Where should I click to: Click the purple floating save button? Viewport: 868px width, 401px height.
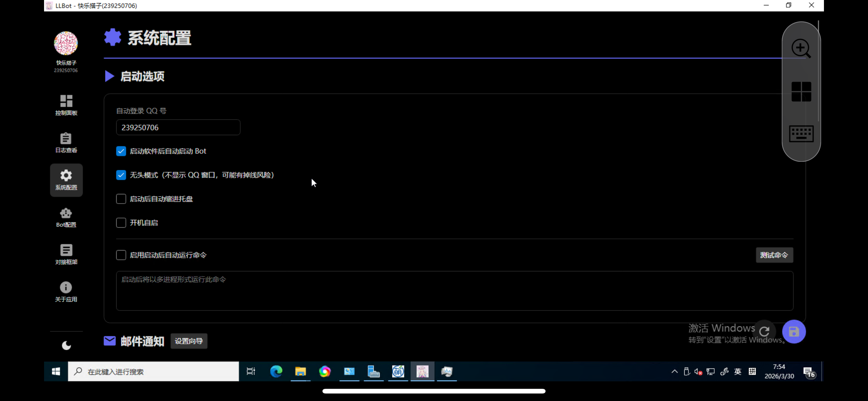(794, 332)
